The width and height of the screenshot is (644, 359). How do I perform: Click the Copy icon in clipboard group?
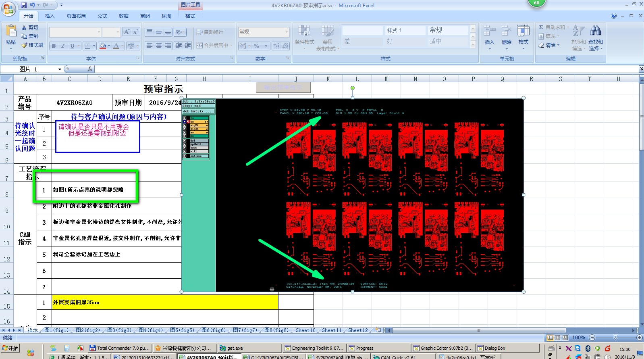click(24, 36)
